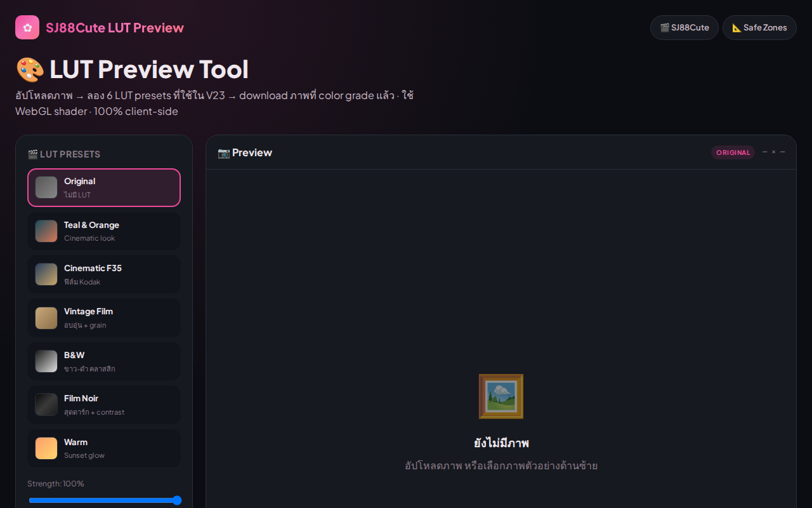The height and width of the screenshot is (508, 812).
Task: Click the 'ฟิล์ม Kodak' subtitle
Action: tap(82, 282)
